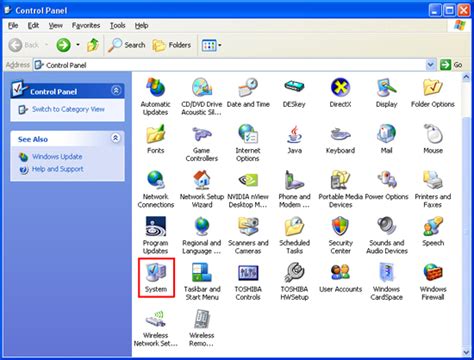
Task: Open the Wireless Network Setup icon
Action: (x=155, y=328)
